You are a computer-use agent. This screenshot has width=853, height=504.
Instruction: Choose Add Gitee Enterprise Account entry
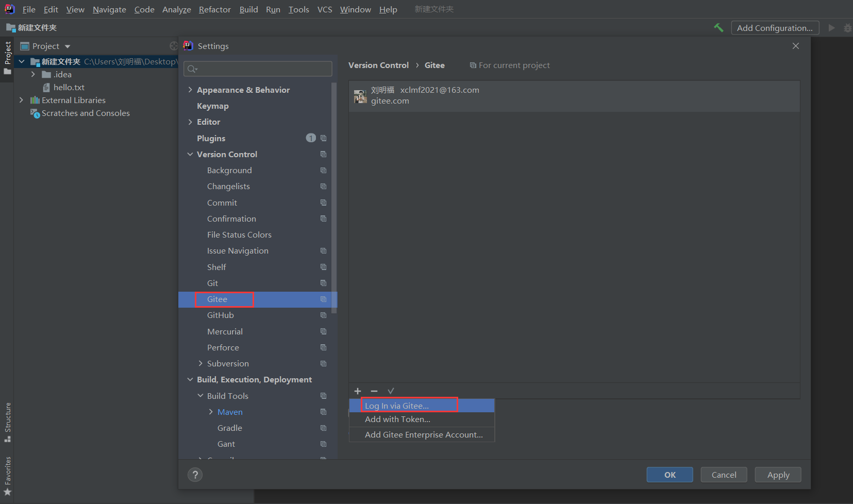422,434
